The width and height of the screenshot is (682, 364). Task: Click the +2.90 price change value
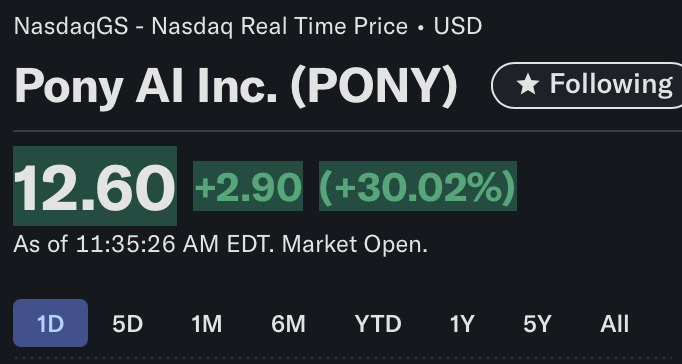pos(248,186)
